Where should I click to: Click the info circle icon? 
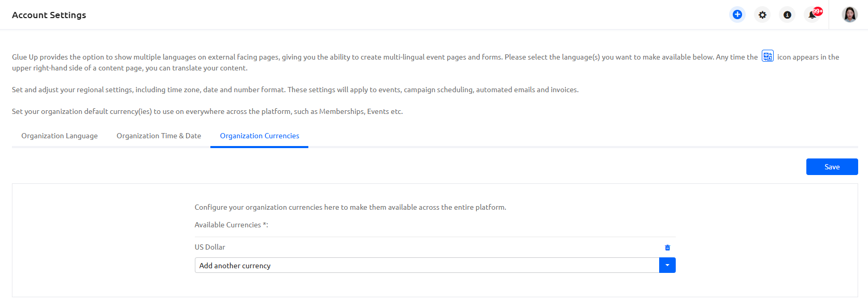coord(787,15)
